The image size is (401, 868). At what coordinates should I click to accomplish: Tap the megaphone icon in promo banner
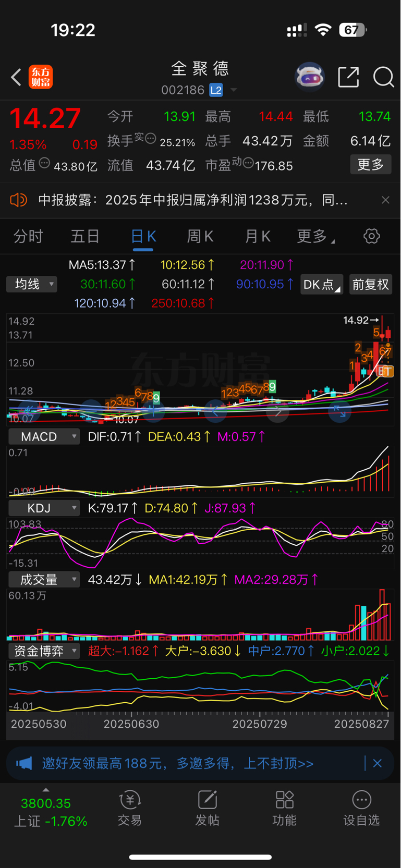(x=24, y=764)
